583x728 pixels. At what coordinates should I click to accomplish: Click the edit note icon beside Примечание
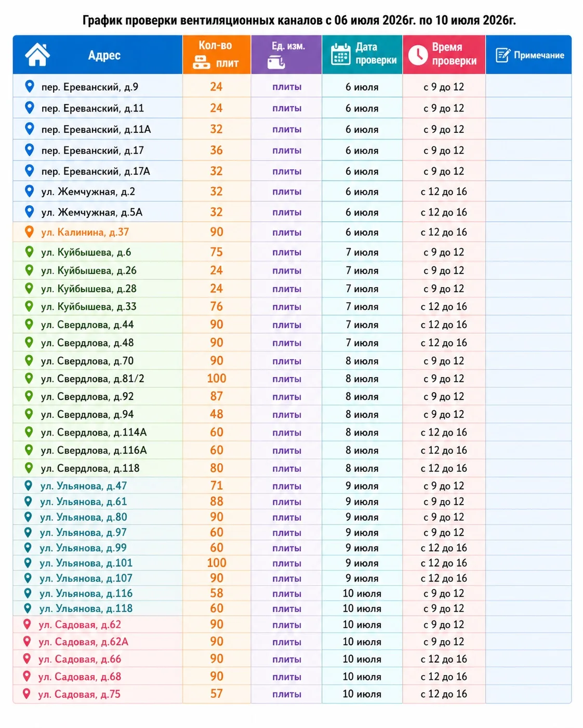502,55
